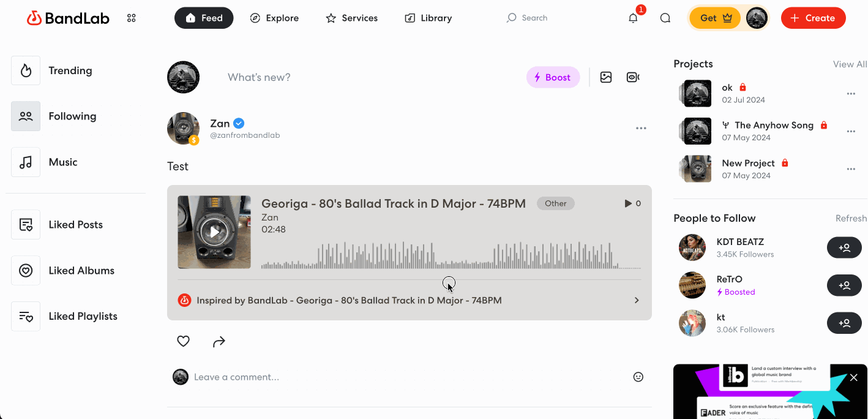Image resolution: width=868 pixels, height=419 pixels.
Task: Open the apps grid menu icon
Action: pyautogui.click(x=131, y=18)
